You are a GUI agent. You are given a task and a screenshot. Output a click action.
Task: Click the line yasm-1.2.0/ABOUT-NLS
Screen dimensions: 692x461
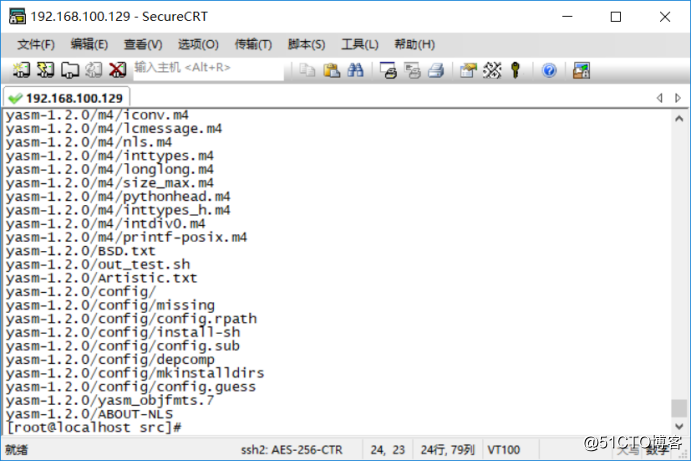tap(89, 414)
